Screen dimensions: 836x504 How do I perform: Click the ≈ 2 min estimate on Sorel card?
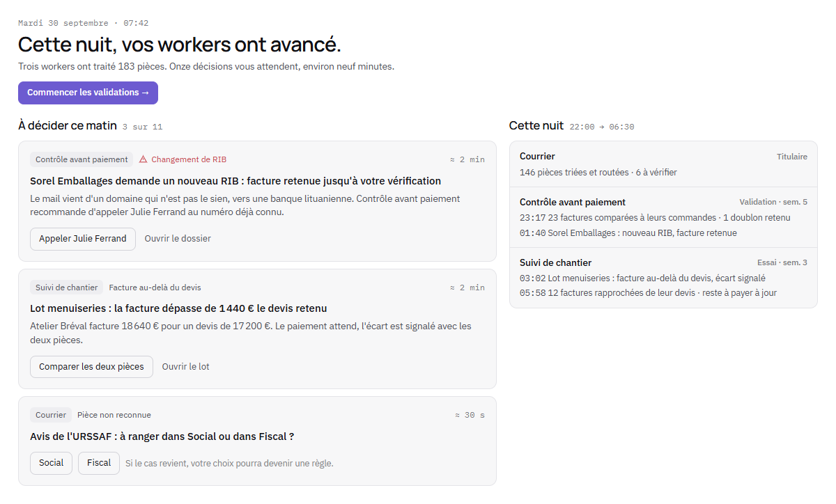(467, 159)
